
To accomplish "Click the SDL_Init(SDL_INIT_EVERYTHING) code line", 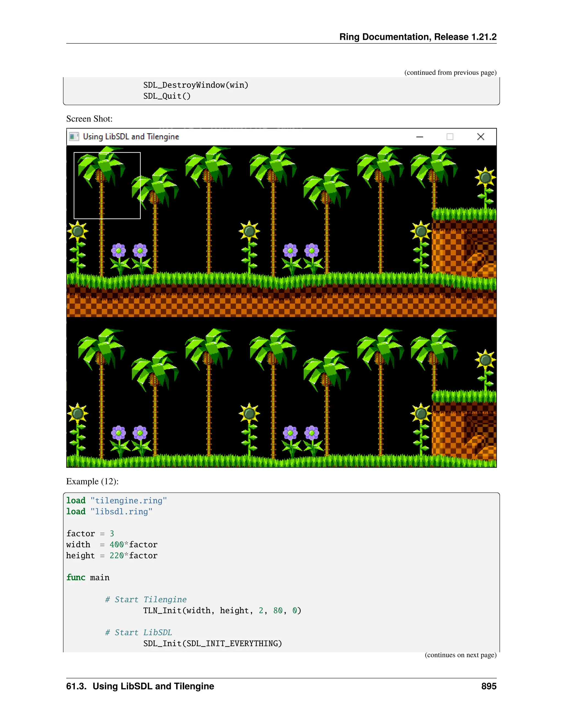I will [212, 644].
